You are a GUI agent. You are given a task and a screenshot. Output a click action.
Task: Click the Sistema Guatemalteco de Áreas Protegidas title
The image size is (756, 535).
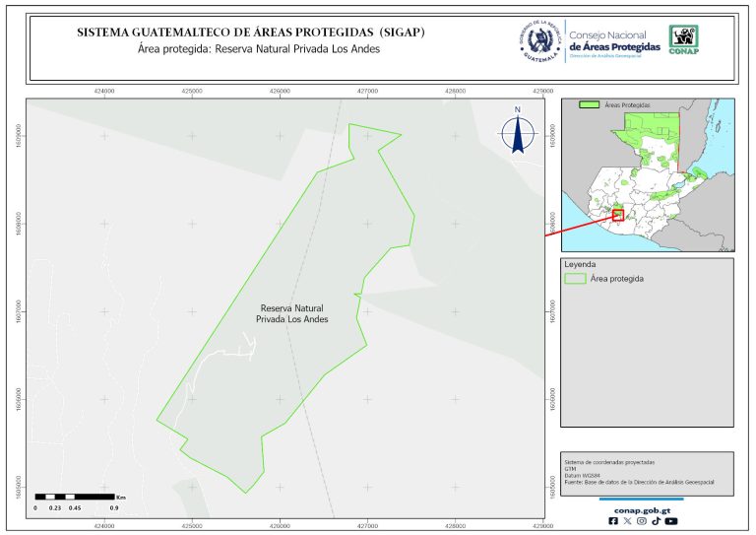250,33
